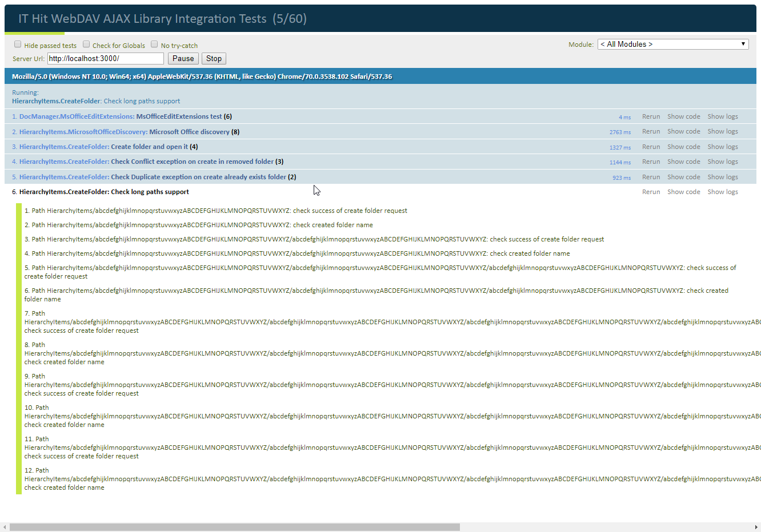Click the 923 ms runtime value

tap(622, 178)
